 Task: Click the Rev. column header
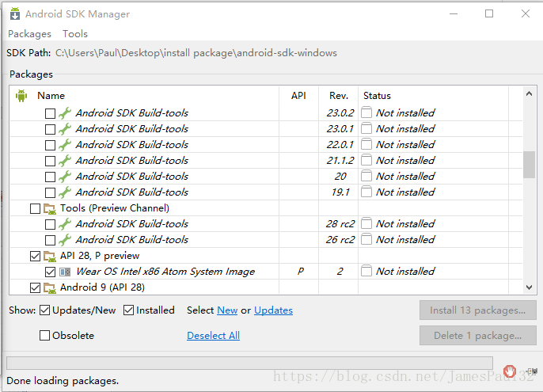click(x=339, y=96)
